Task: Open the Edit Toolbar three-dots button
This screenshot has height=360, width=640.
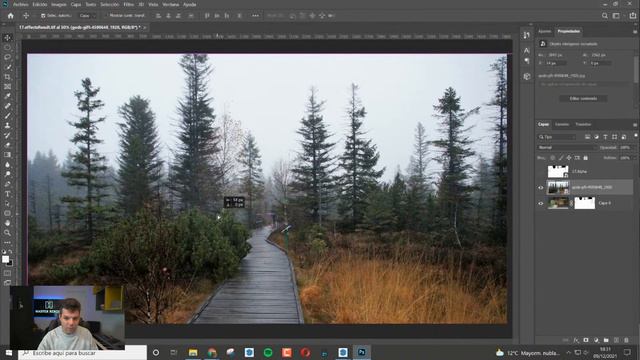Action: (7, 242)
